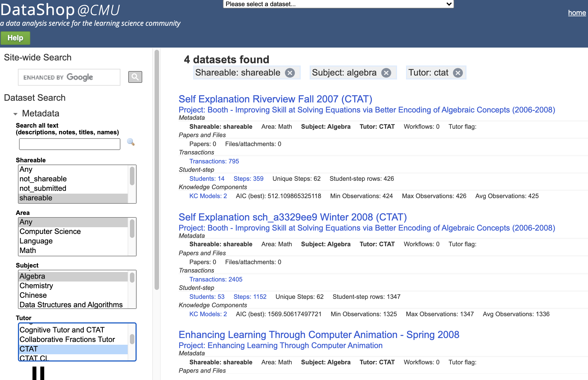Collapse the Metadata section triangle

coord(15,114)
